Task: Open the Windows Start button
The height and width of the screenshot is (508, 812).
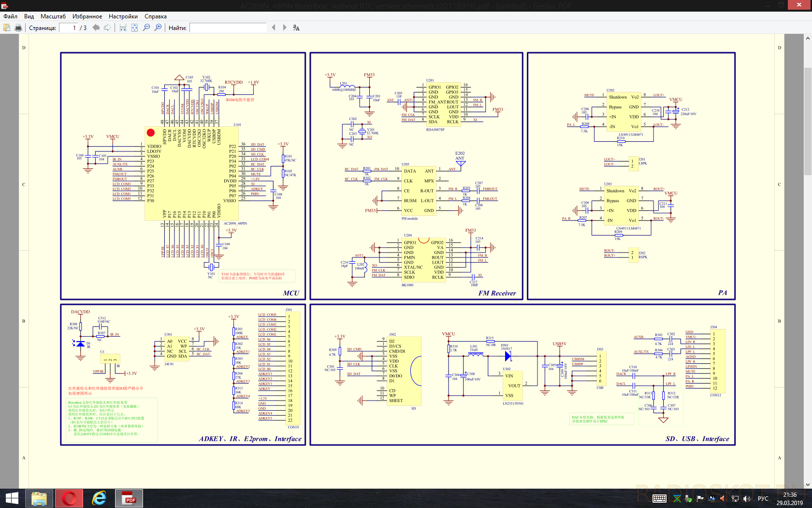Action: (12, 498)
